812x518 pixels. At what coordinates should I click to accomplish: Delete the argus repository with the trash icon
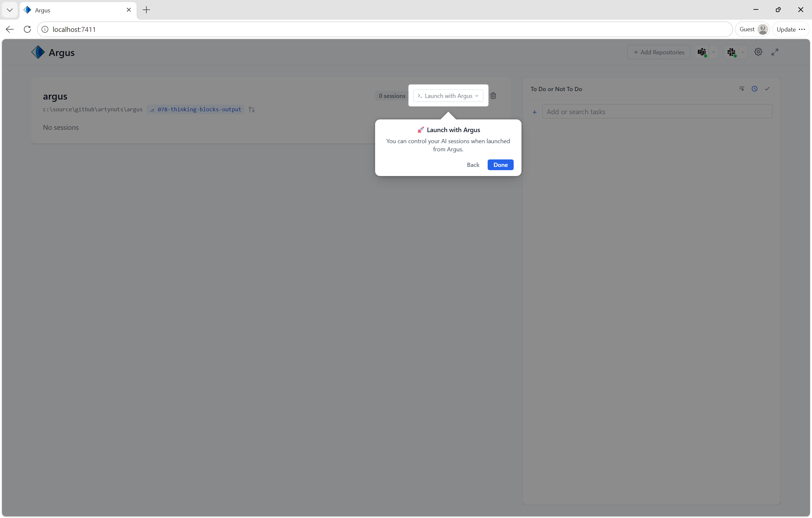493,96
